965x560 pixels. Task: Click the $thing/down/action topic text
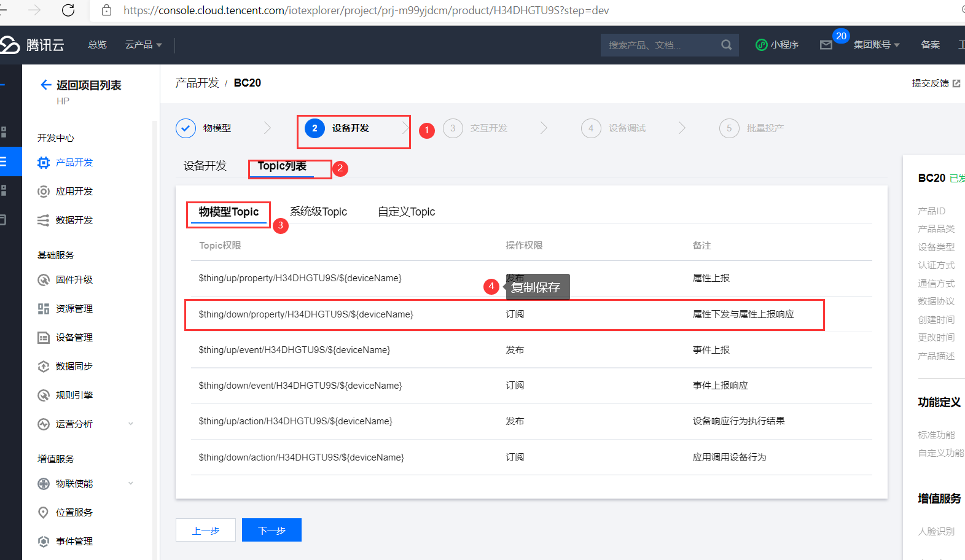pyautogui.click(x=301, y=457)
